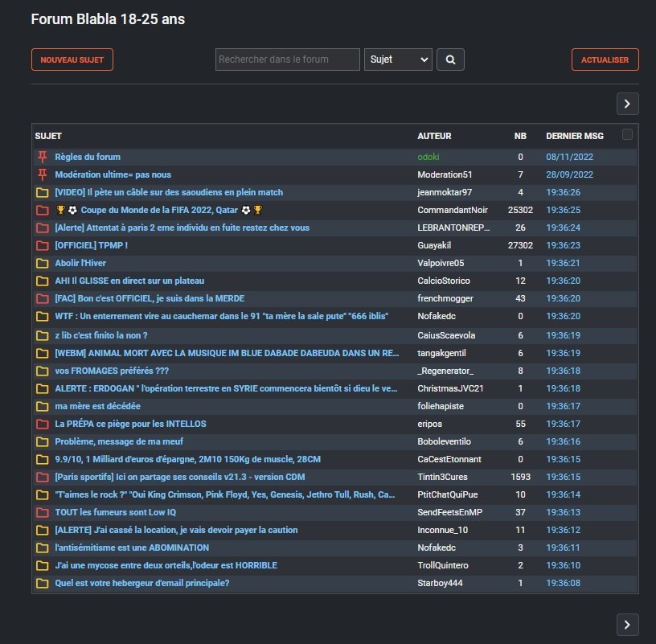Image resolution: width=656 pixels, height=644 pixels.
Task: Click the DERNIER MSG column header
Action: click(575, 136)
